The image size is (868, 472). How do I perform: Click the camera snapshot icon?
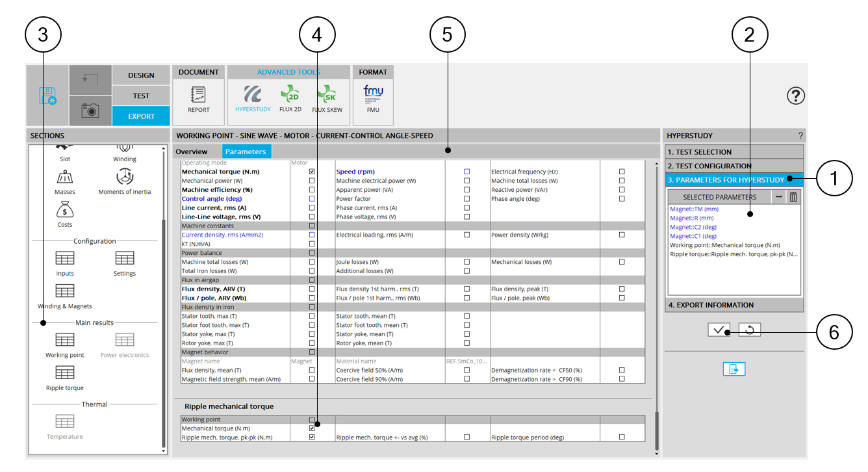pos(90,111)
